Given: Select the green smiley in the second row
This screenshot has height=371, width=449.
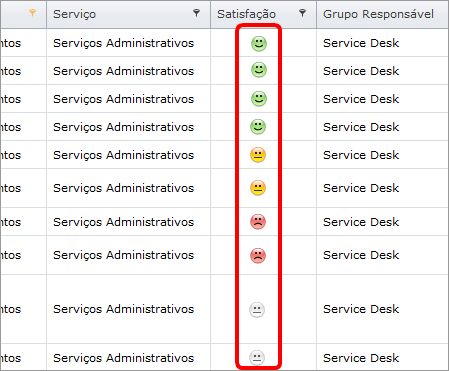Looking at the screenshot, I should coord(259,70).
